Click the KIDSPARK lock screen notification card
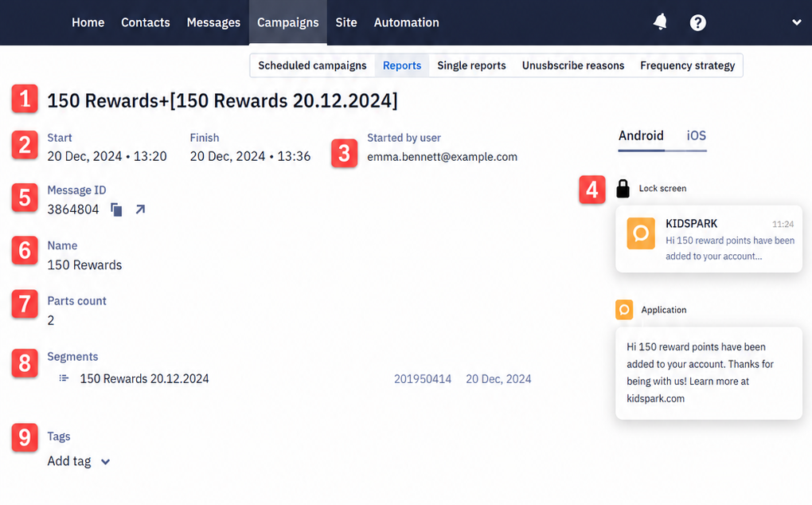Image resolution: width=812 pixels, height=505 pixels. point(709,239)
